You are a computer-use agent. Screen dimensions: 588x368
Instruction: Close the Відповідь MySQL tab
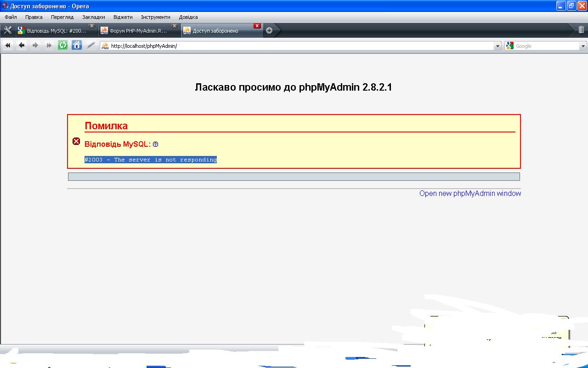pos(92,26)
